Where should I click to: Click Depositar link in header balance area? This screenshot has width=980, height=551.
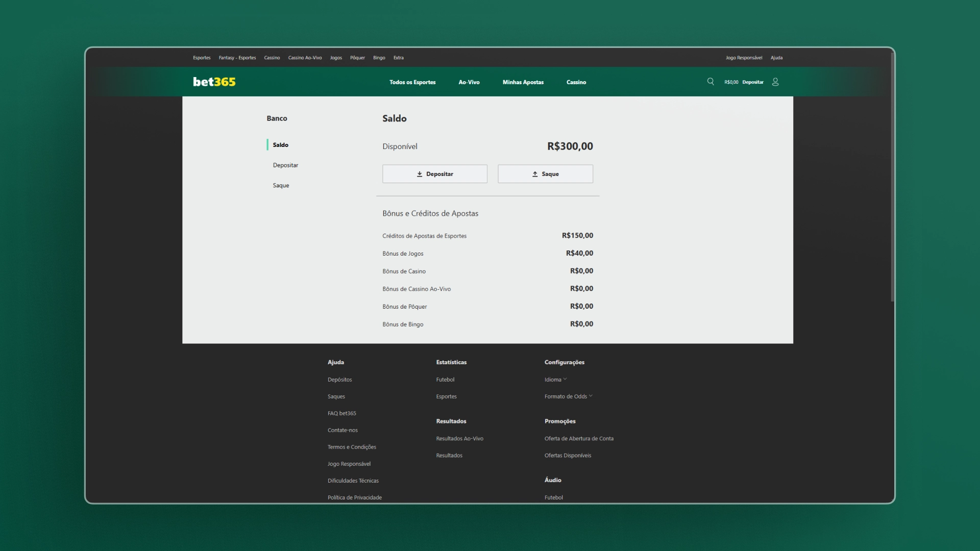[753, 82]
